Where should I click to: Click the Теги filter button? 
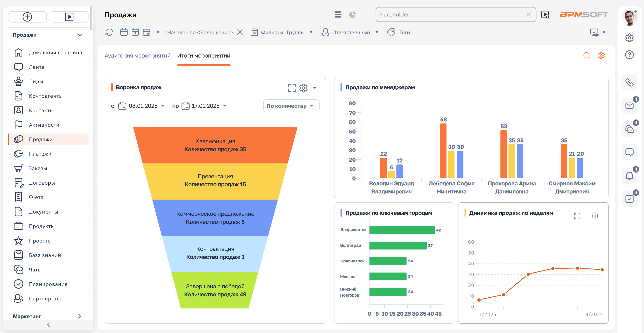click(398, 32)
